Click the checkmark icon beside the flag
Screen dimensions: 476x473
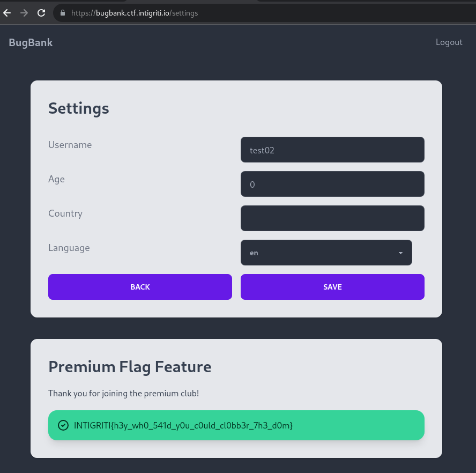pos(63,425)
